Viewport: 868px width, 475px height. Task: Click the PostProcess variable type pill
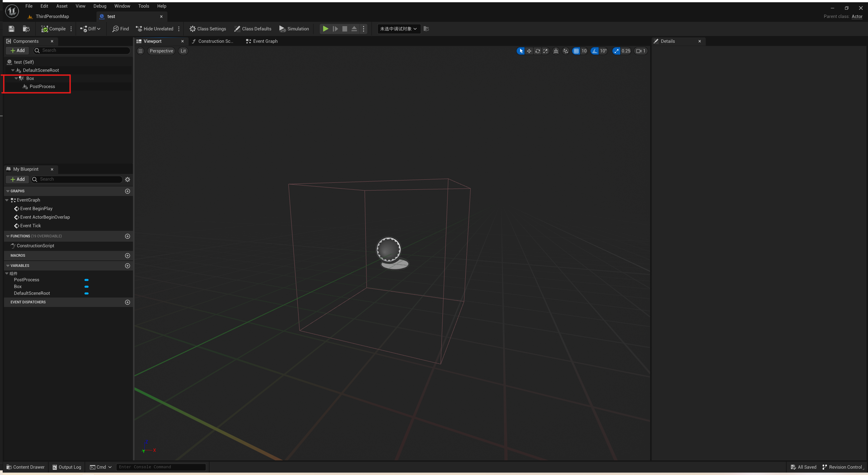pyautogui.click(x=87, y=280)
